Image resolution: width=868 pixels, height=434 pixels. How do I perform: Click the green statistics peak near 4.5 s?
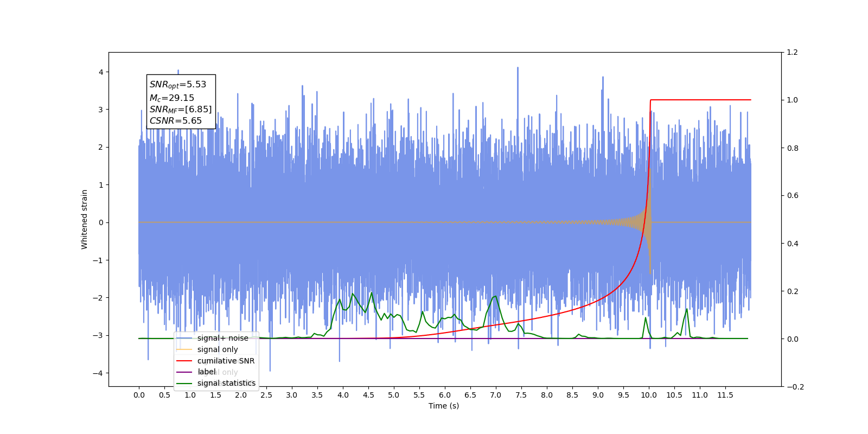point(372,293)
